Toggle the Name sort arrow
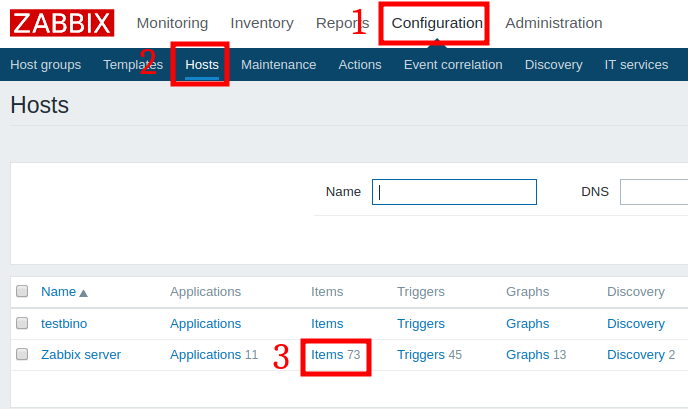This screenshot has height=409, width=688. 83,293
